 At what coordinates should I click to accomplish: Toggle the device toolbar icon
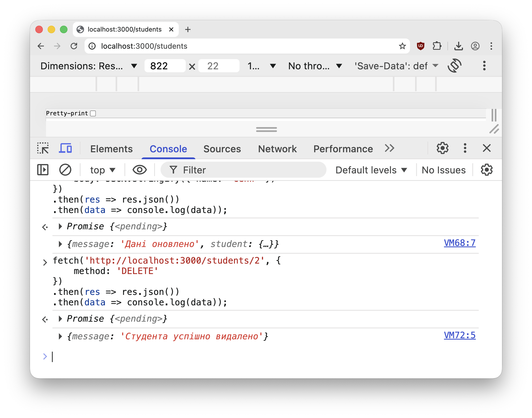coord(65,148)
